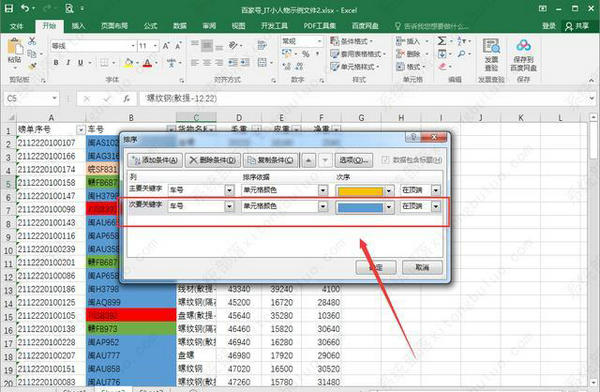
Task: Click the cell borders icon
Action: (x=104, y=62)
